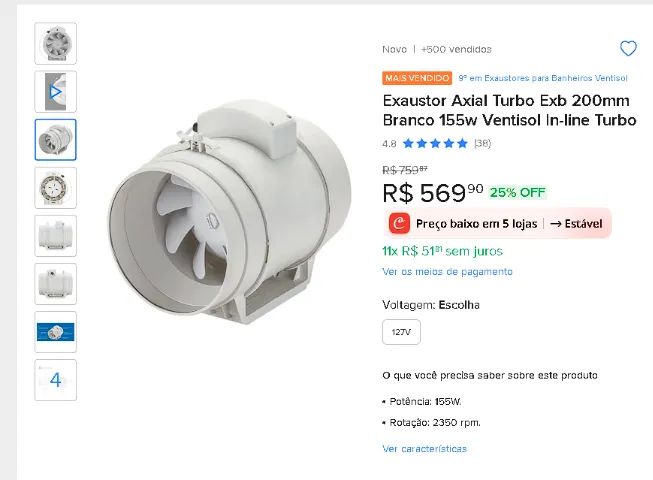Open the video thumbnail with play arrow
Screen dimensions: 653x480
tap(55, 92)
